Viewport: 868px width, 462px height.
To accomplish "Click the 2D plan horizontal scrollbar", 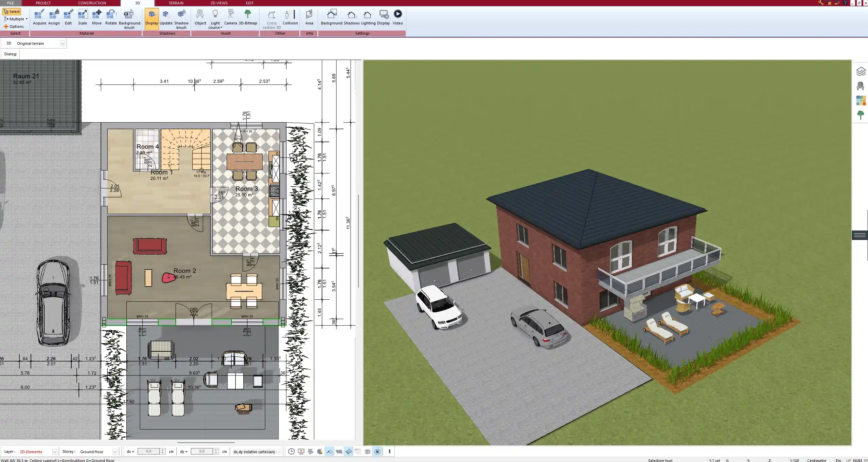I will pyautogui.click(x=206, y=443).
